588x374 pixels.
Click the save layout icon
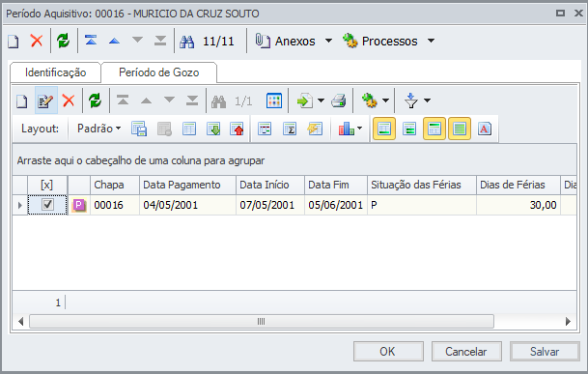pyautogui.click(x=139, y=129)
